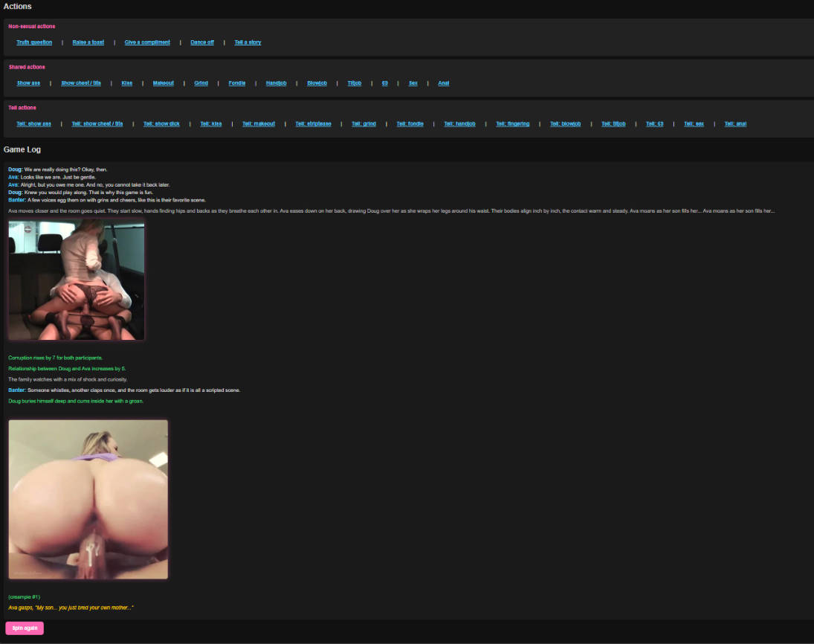Click the Sex link in Shared actions
Screen dimensions: 814x644
pos(413,83)
